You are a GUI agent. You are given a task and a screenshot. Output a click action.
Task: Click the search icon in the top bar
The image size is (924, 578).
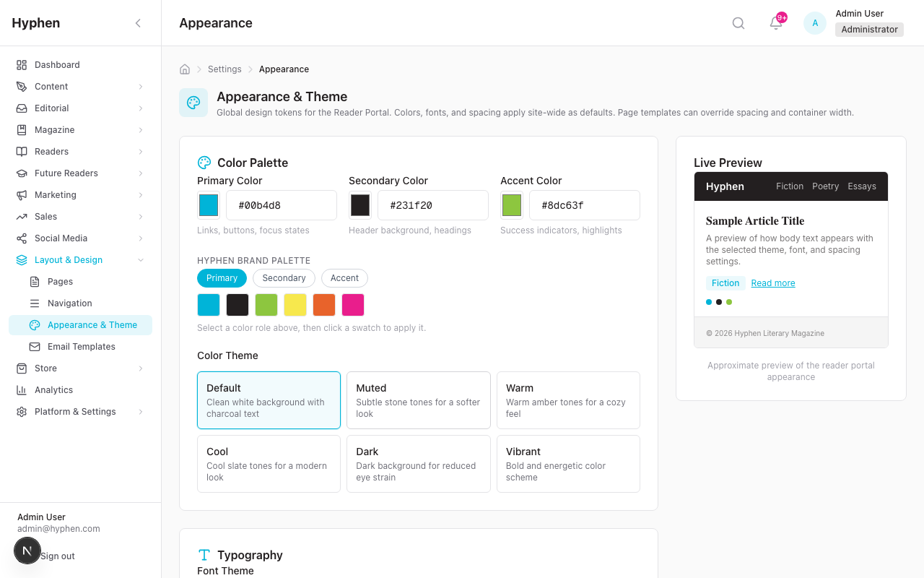click(738, 22)
